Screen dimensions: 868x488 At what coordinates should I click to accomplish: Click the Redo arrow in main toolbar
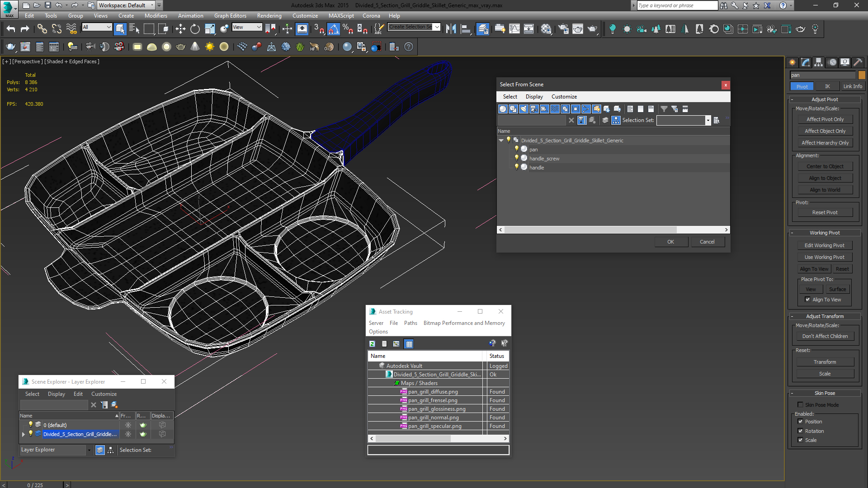[25, 29]
